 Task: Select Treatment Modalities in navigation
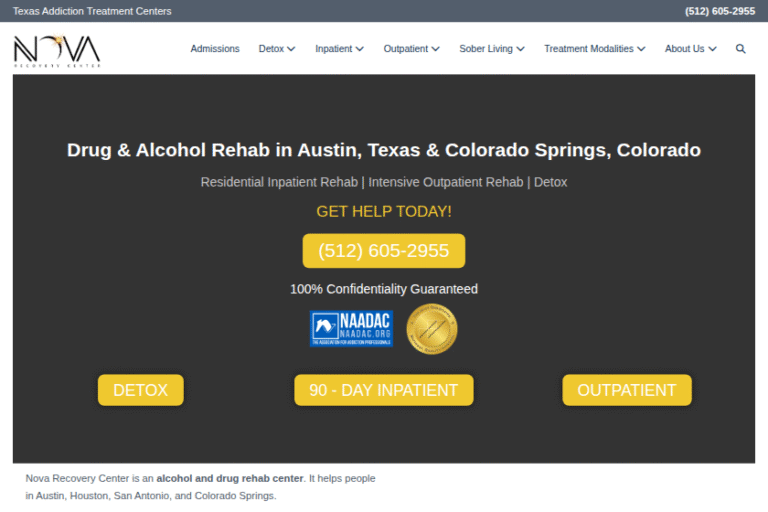(589, 49)
